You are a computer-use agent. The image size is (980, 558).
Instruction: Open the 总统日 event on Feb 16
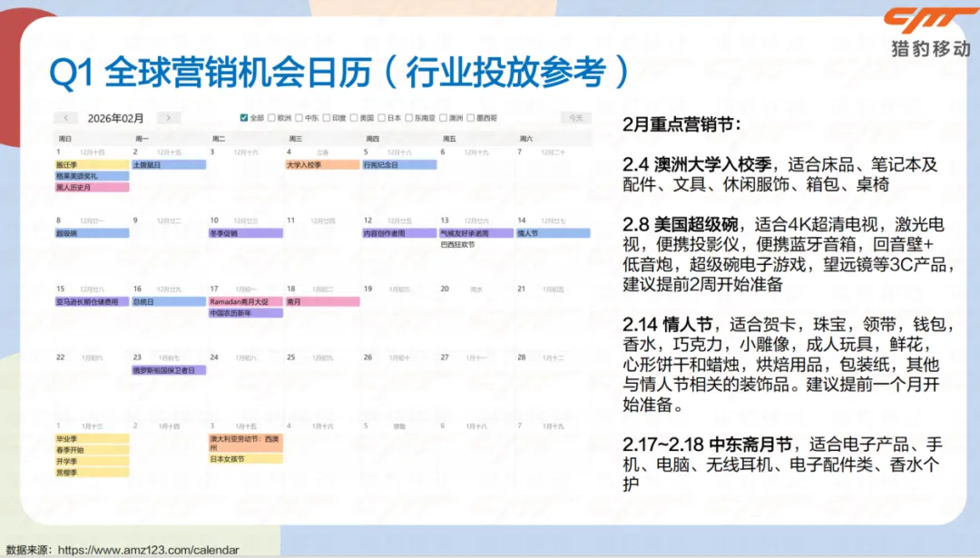point(169,302)
